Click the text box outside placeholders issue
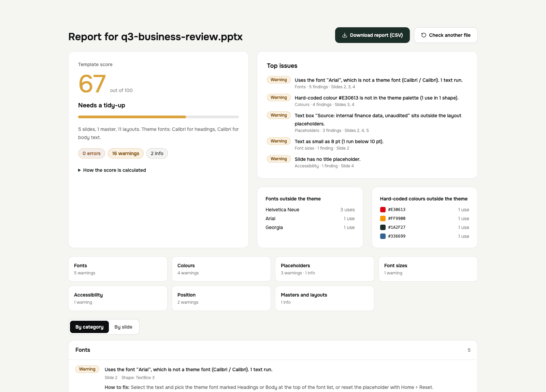The height and width of the screenshot is (392, 546). click(367, 123)
